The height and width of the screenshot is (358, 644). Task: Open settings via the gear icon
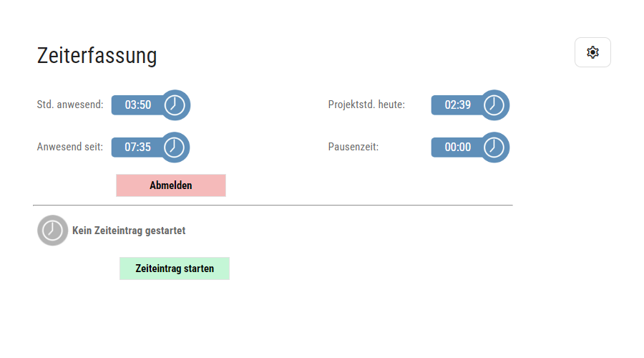(x=592, y=52)
